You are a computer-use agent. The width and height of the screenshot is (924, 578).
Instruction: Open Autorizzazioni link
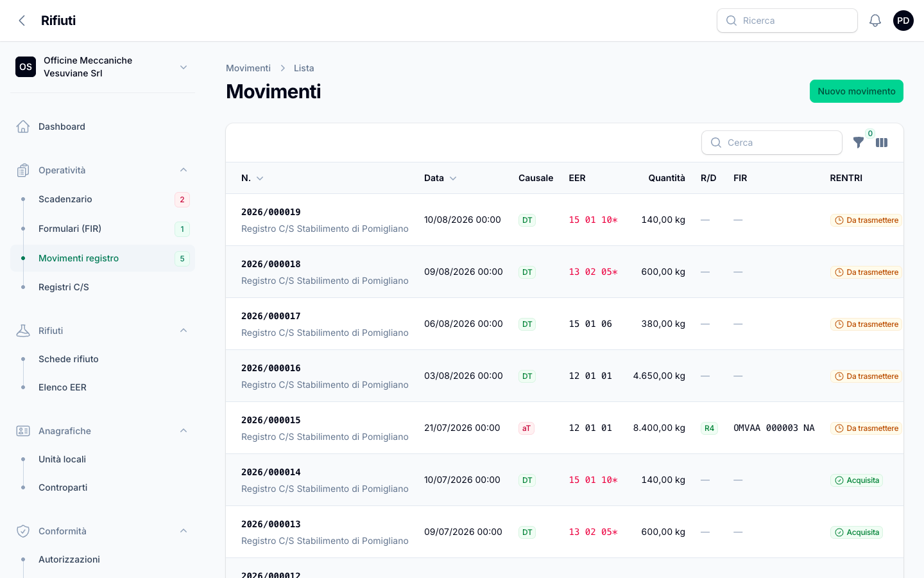click(103, 559)
